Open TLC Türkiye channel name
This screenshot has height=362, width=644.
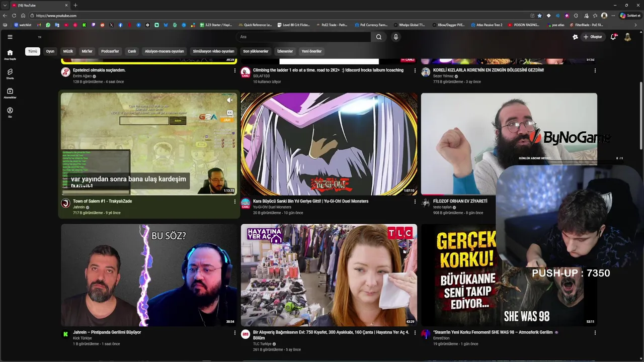tap(262, 344)
